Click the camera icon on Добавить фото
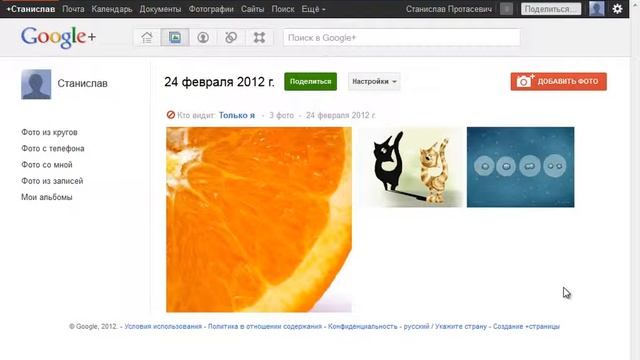 click(x=524, y=81)
